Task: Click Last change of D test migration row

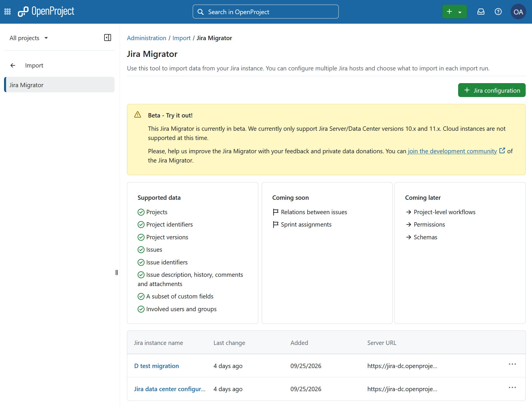Action: pos(228,366)
